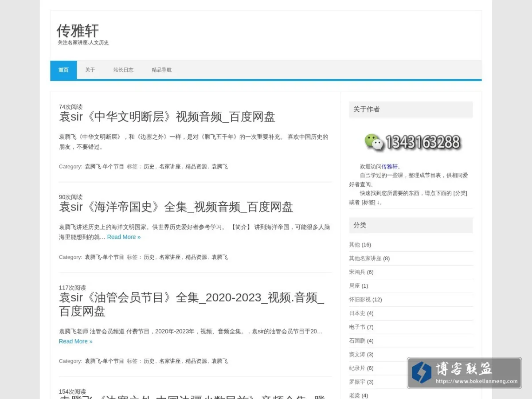Click the 117次阅读 view count text
Viewport: 532px width, 399px height.
[72, 288]
